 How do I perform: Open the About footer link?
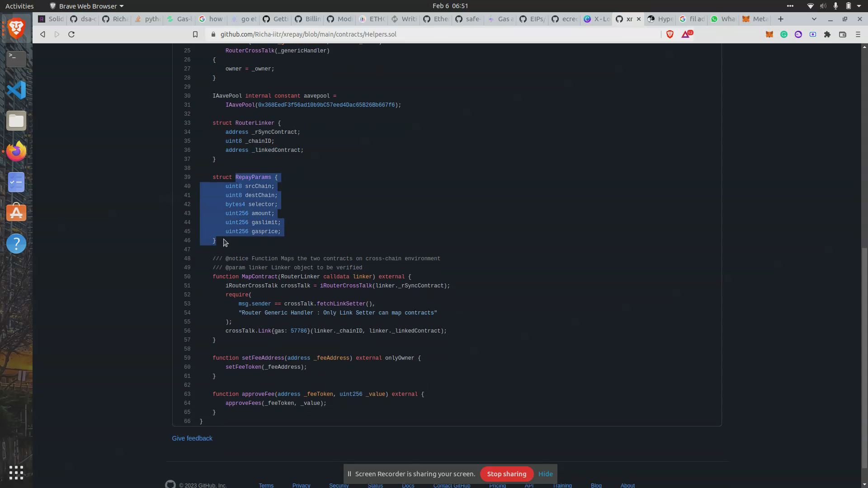point(627,485)
